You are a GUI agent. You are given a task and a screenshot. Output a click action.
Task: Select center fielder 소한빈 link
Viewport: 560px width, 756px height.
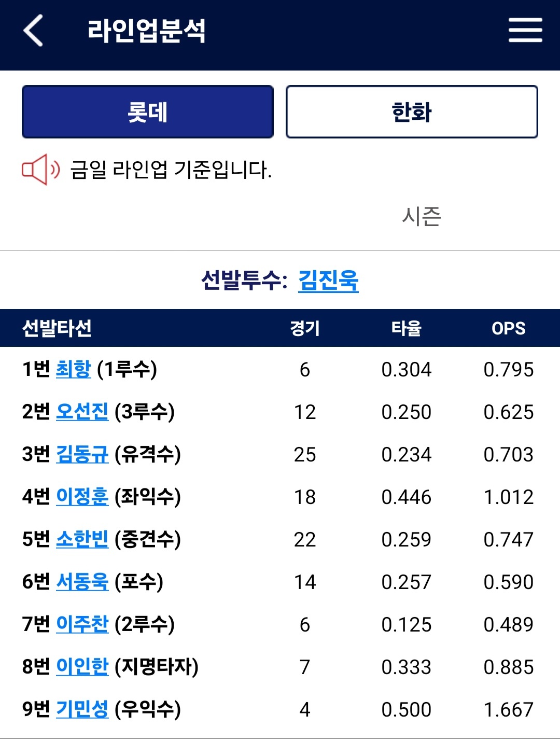(82, 539)
